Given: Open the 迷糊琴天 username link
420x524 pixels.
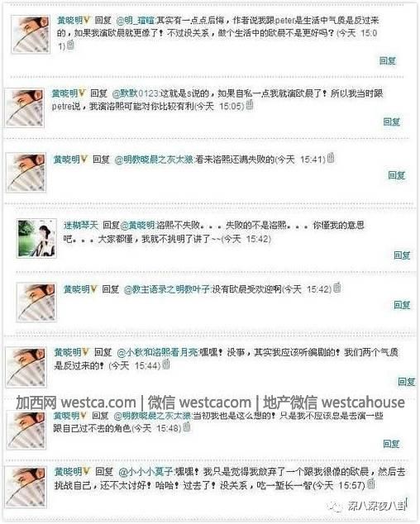Looking at the screenshot, I should 81,226.
